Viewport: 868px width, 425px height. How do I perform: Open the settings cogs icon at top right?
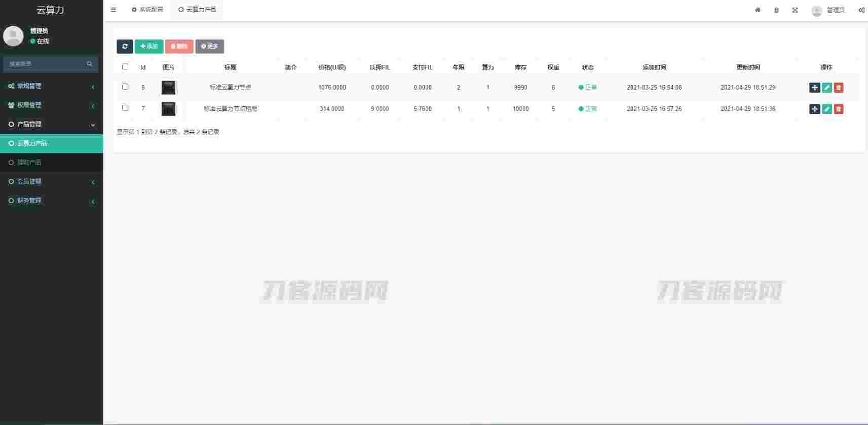861,10
